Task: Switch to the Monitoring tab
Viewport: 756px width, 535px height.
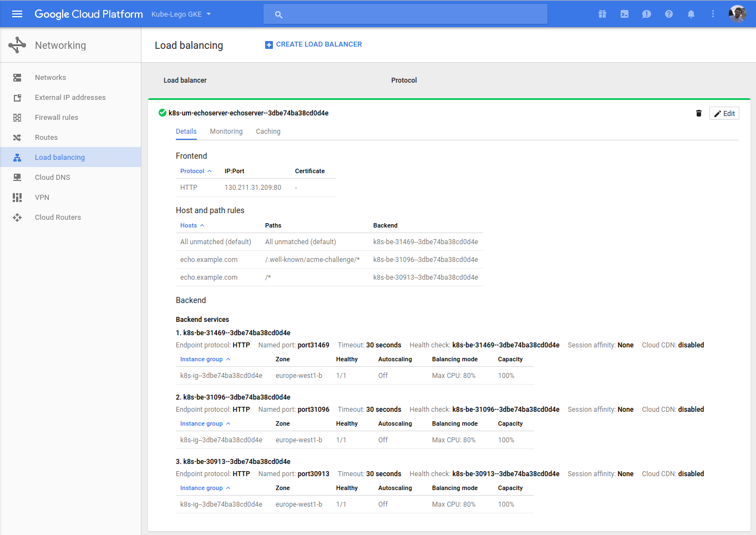Action: pos(226,132)
